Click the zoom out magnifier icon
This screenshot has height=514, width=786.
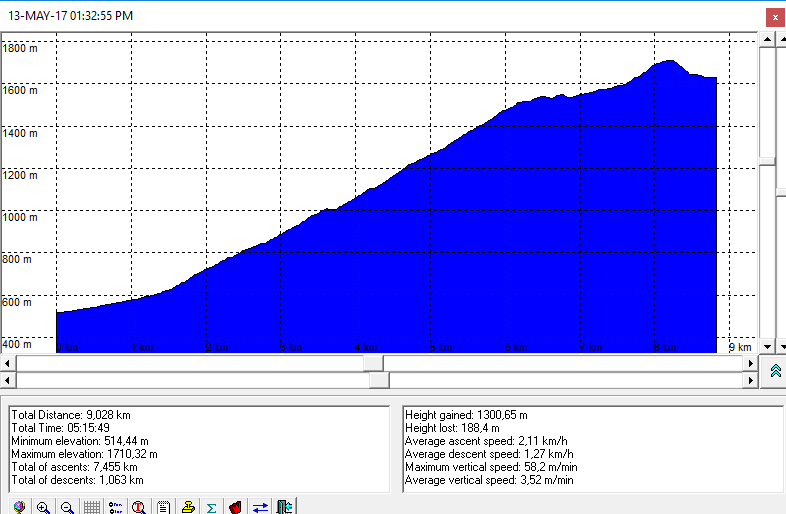tap(67, 506)
